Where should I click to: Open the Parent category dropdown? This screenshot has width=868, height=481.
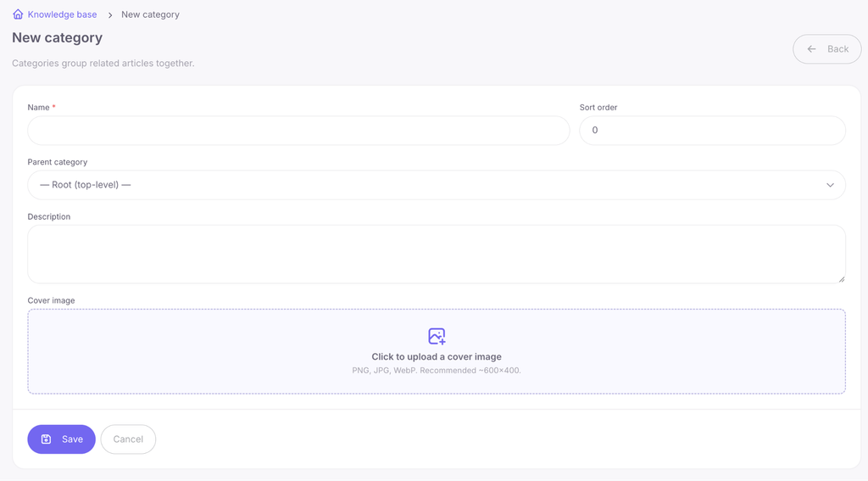tap(437, 185)
